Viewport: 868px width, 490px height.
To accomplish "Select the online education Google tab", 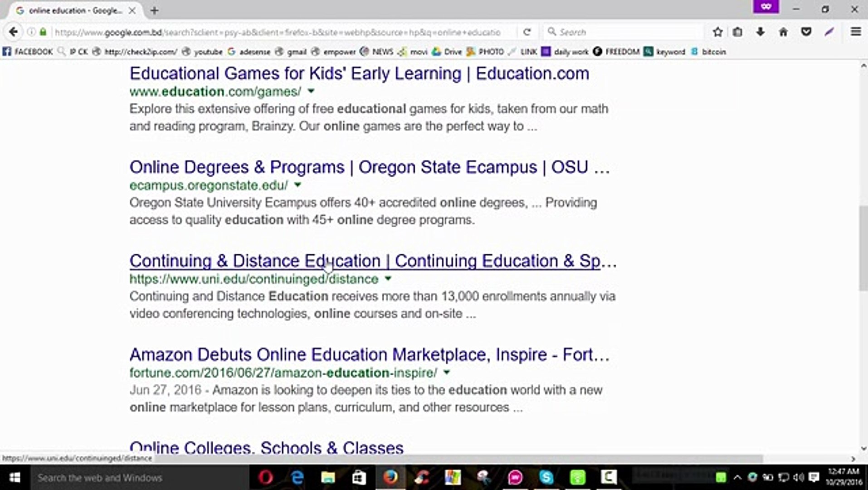I will point(75,10).
